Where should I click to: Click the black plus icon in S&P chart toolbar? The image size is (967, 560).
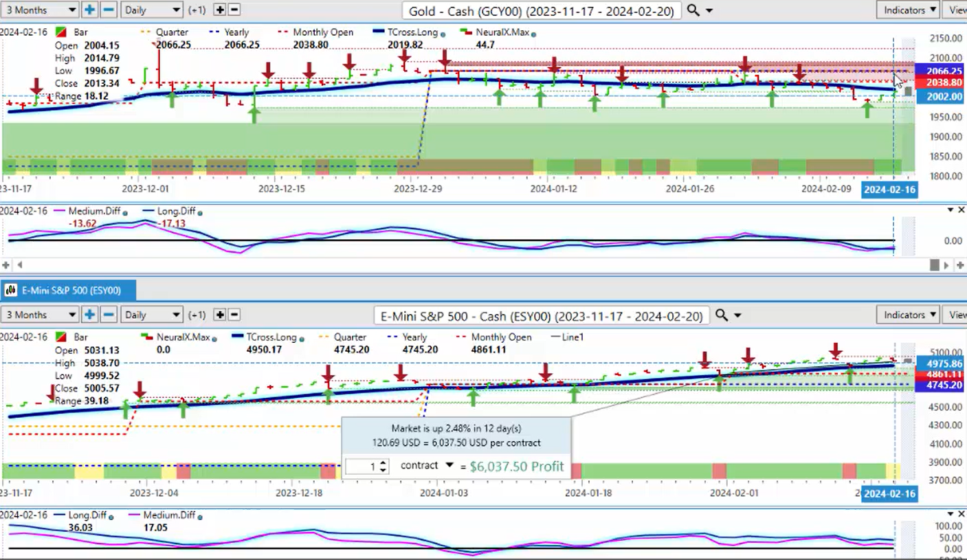220,315
